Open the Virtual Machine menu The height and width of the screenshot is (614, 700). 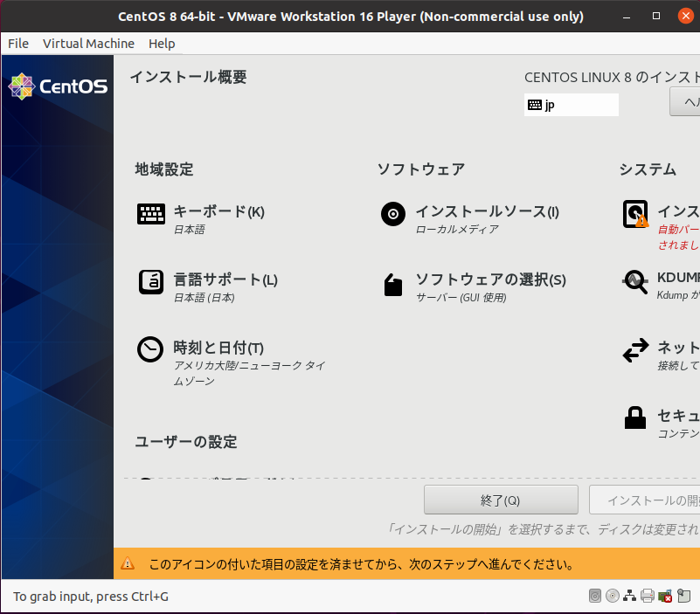[88, 44]
